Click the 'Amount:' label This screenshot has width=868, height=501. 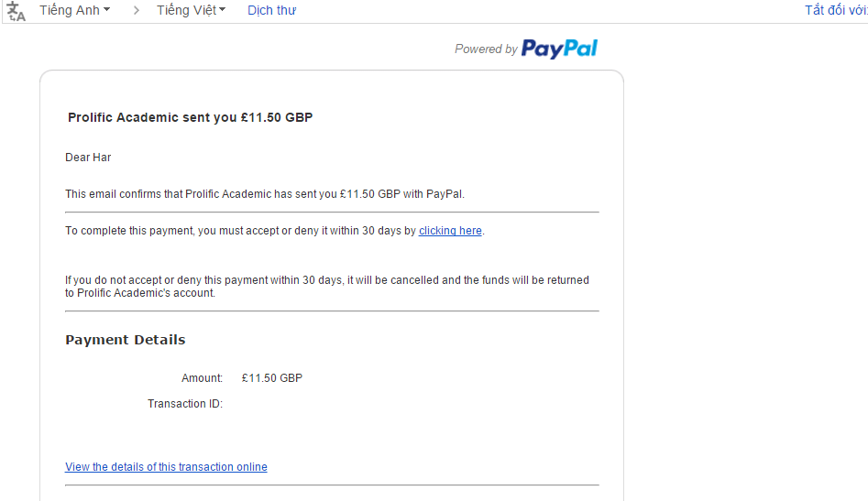(202, 378)
